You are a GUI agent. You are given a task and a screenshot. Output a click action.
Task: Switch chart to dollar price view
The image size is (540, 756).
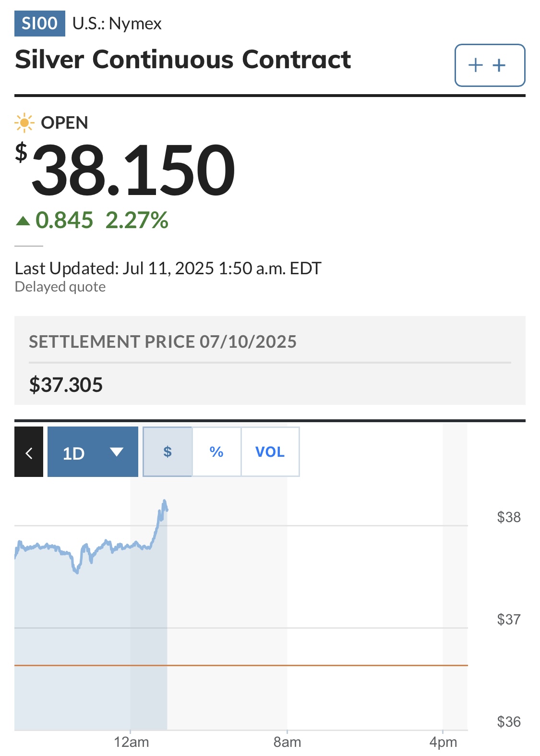(x=168, y=452)
